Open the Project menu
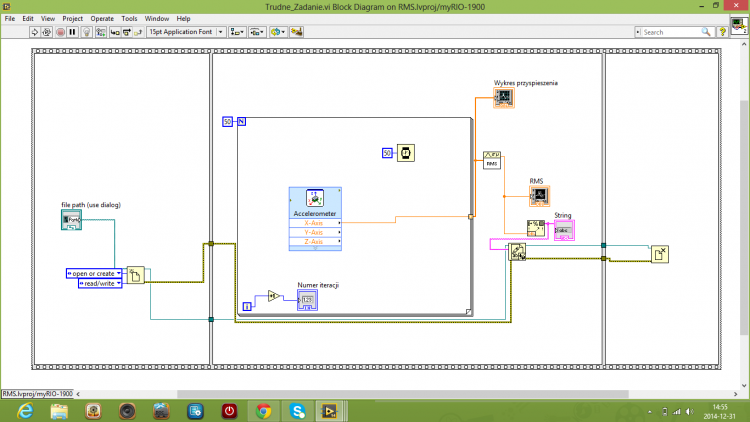 click(x=72, y=19)
